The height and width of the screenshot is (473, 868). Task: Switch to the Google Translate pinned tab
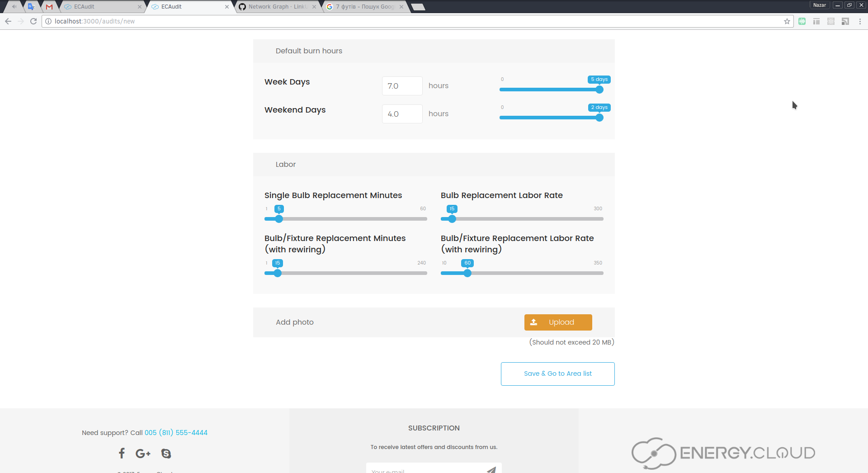[x=31, y=7]
